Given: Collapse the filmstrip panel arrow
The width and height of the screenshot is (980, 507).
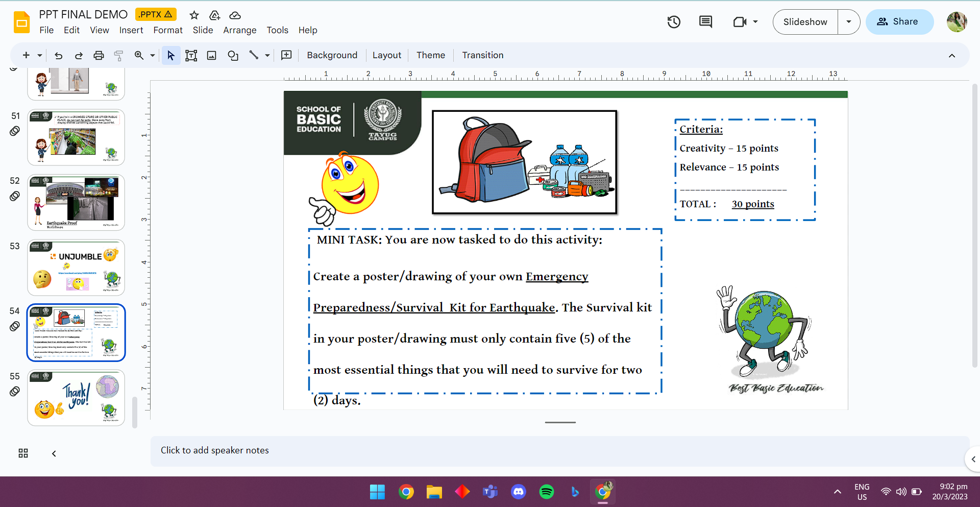Looking at the screenshot, I should [54, 453].
